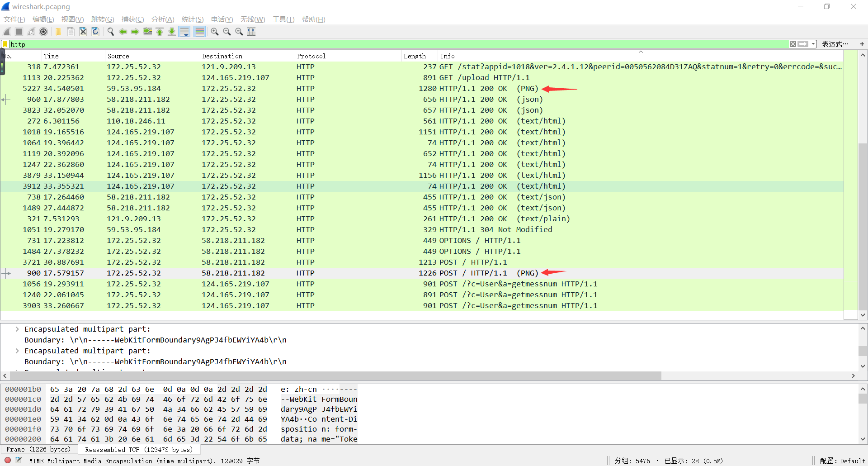
Task: Close the capture file
Action: (83, 32)
